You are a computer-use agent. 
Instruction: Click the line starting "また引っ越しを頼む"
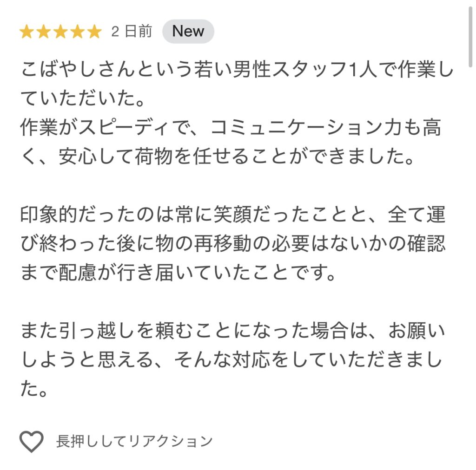click(x=232, y=332)
